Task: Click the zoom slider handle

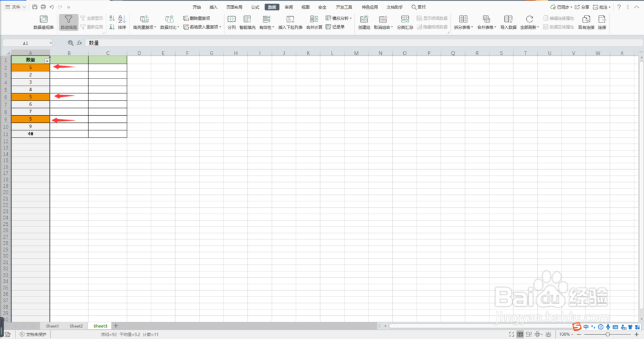Action: click(x=607, y=334)
